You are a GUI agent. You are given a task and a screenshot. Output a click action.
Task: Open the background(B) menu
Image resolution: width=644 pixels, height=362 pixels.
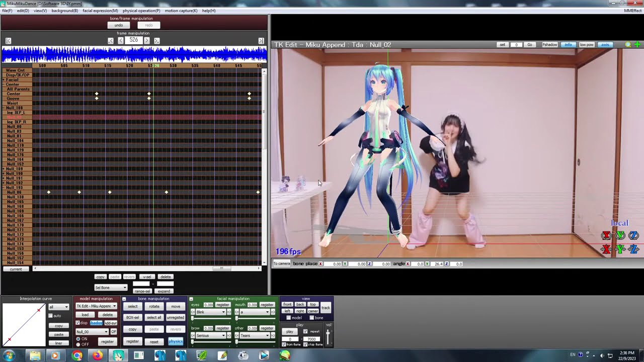tap(64, 11)
